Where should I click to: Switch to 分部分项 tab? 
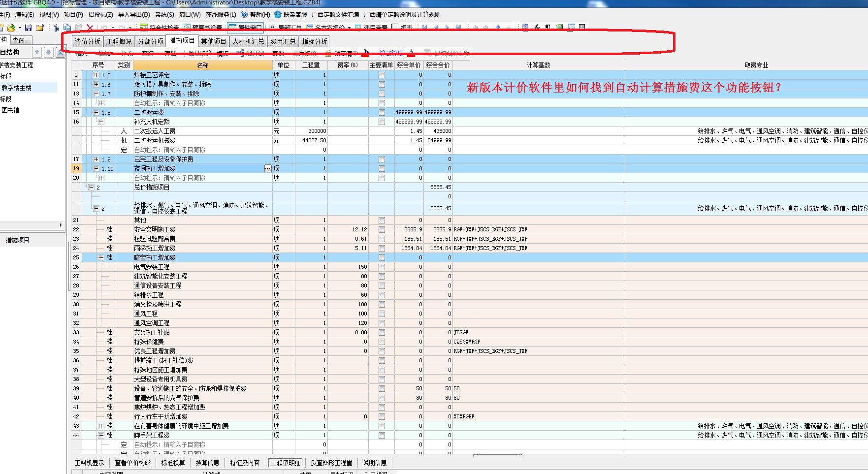151,41
